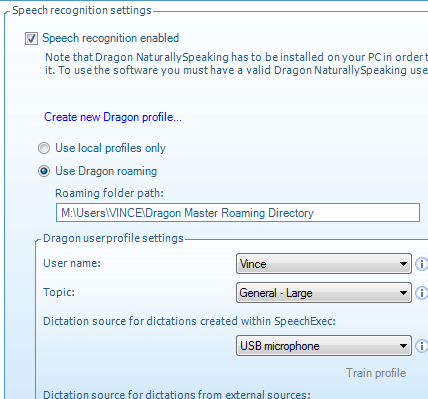
Task: Click the User name label
Action: click(x=72, y=263)
